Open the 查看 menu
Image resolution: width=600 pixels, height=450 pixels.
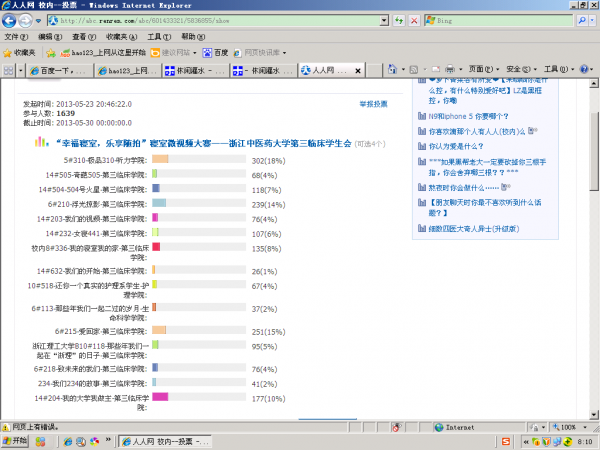(x=84, y=37)
